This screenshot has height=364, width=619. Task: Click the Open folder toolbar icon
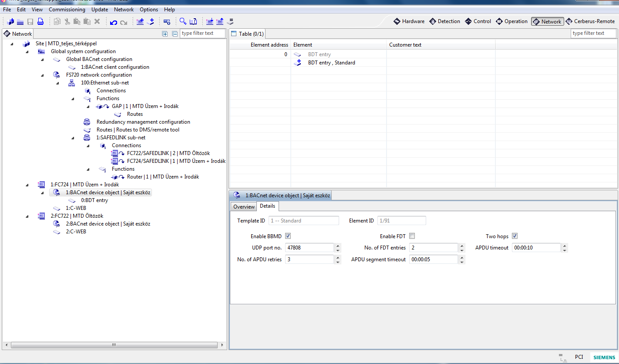coord(20,22)
